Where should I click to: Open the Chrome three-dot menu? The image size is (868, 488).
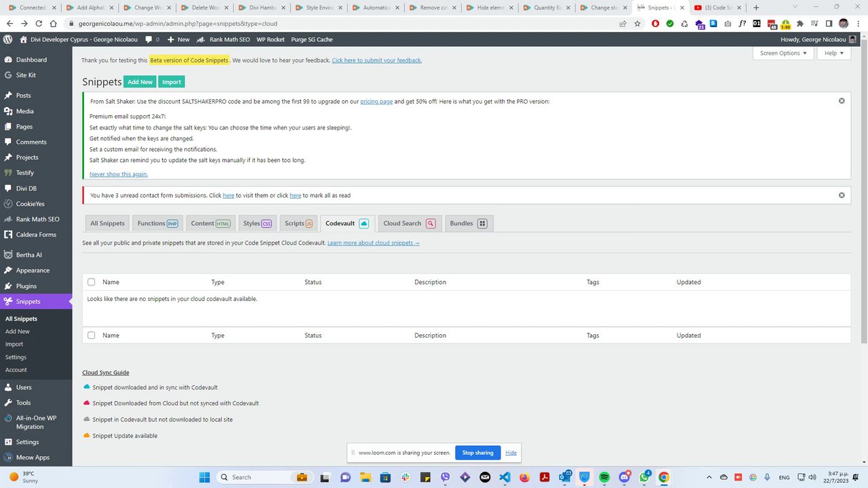858,23
